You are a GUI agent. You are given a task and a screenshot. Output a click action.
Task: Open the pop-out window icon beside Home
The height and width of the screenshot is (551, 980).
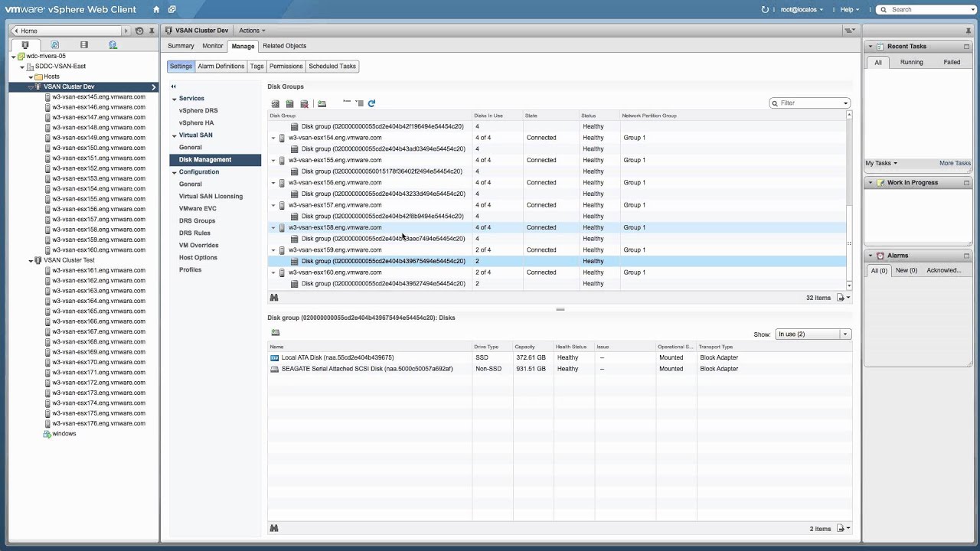point(172,9)
